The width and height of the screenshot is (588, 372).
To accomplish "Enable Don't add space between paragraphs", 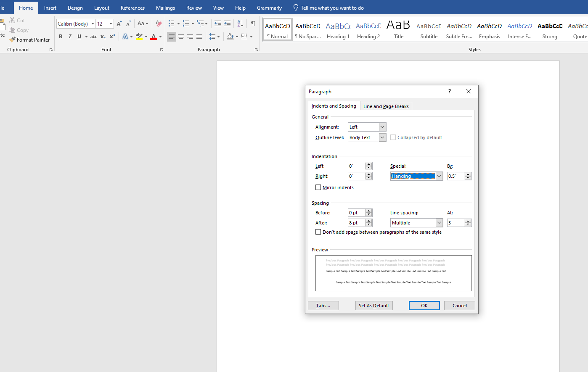I will pyautogui.click(x=318, y=232).
